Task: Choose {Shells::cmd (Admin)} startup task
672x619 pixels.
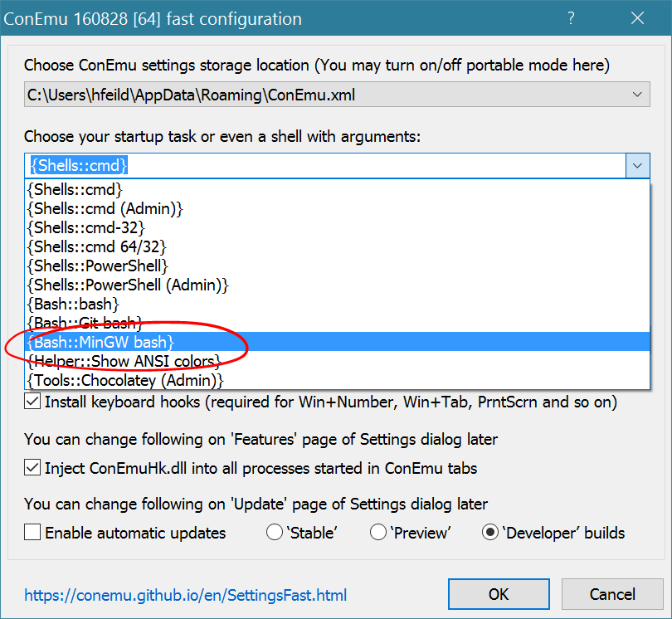Action: click(x=105, y=207)
